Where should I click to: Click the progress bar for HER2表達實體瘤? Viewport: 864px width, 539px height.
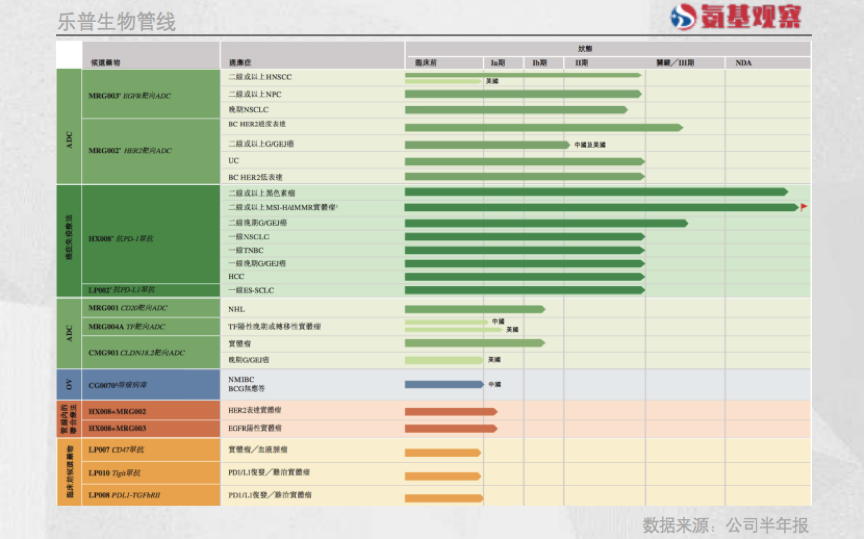click(451, 411)
